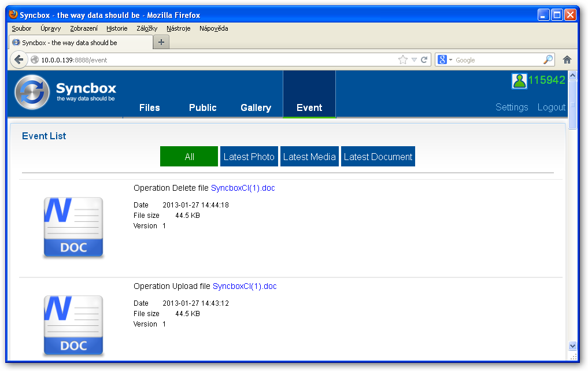
Task: Switch to the Files tab
Action: click(149, 107)
